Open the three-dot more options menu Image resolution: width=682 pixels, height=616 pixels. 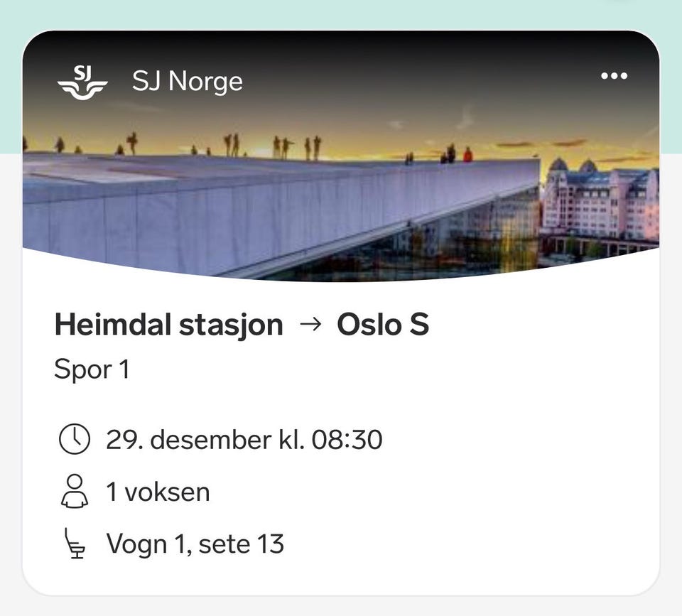click(x=614, y=76)
